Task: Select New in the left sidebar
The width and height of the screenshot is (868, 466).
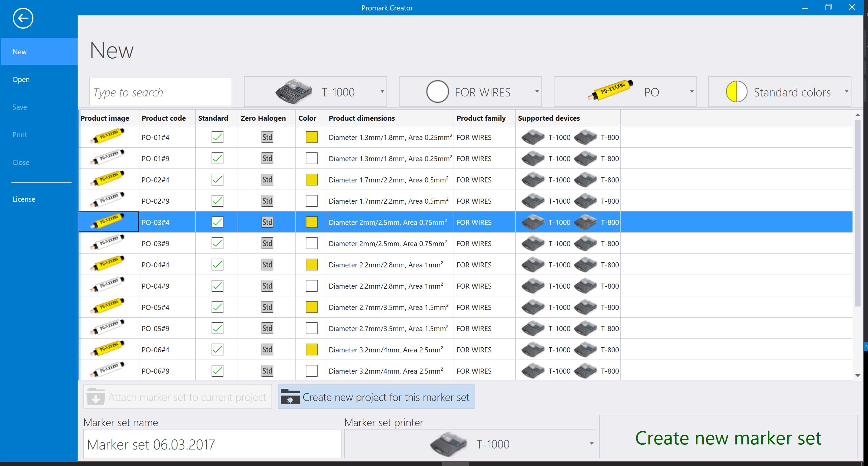Action: click(x=39, y=52)
